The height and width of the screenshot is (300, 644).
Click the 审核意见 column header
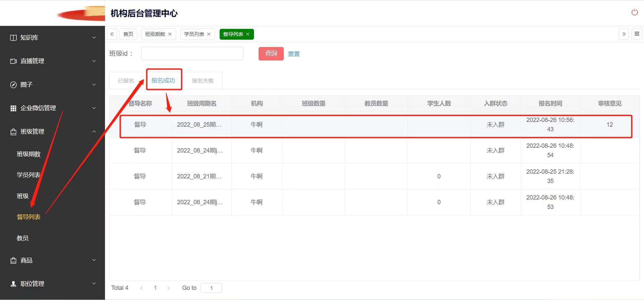click(x=610, y=104)
